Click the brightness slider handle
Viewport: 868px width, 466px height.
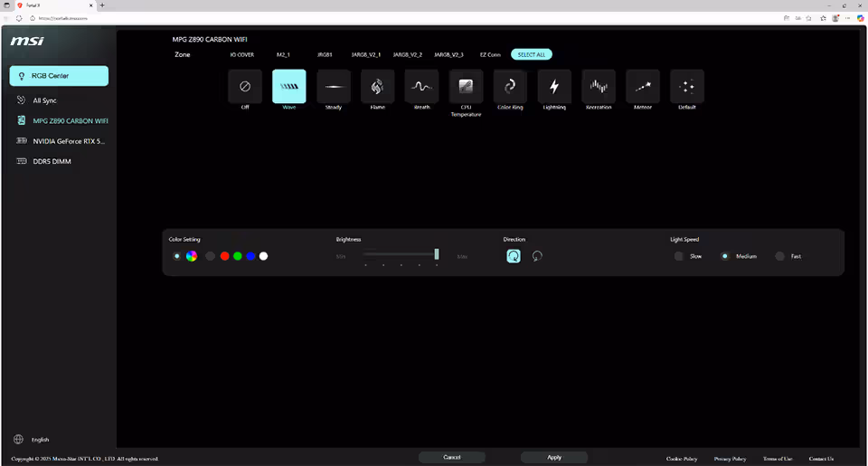(437, 254)
